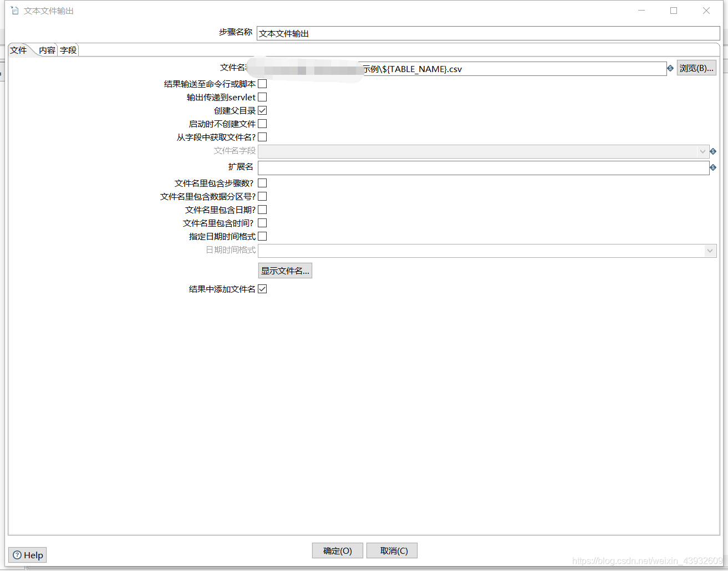
Task: Click the Help button
Action: pos(28,555)
